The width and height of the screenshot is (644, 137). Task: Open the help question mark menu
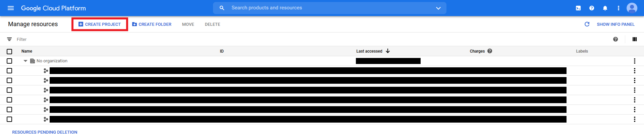tap(592, 8)
